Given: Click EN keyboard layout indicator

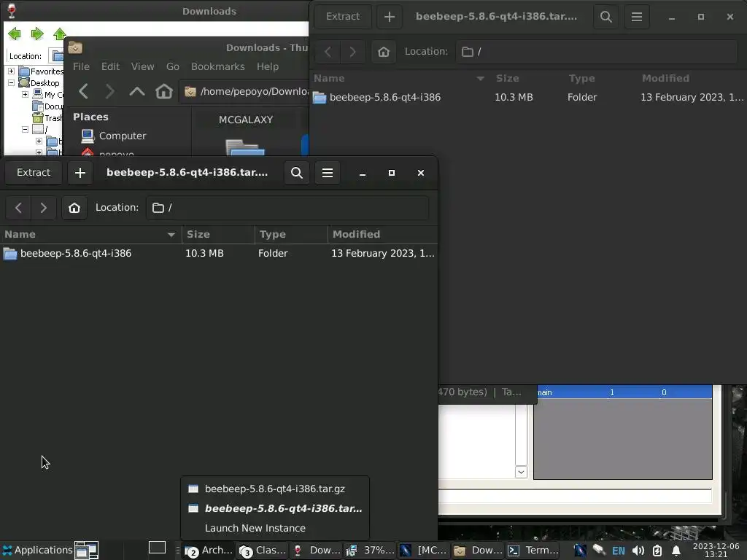Looking at the screenshot, I should tap(619, 551).
